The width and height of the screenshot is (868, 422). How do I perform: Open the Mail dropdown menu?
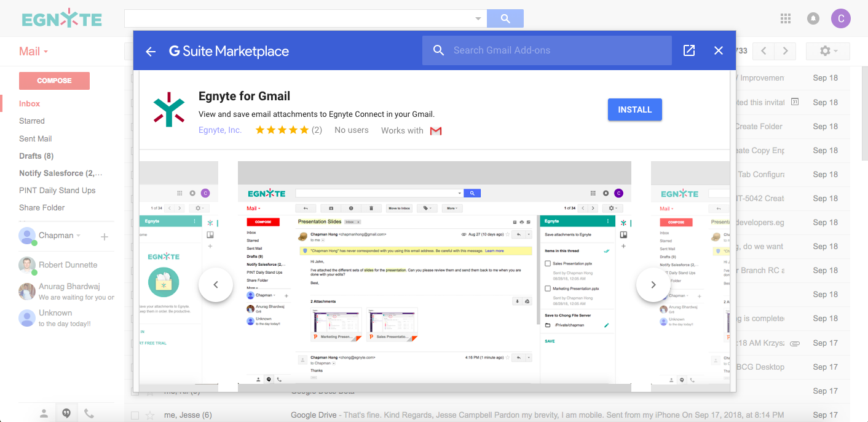[33, 52]
